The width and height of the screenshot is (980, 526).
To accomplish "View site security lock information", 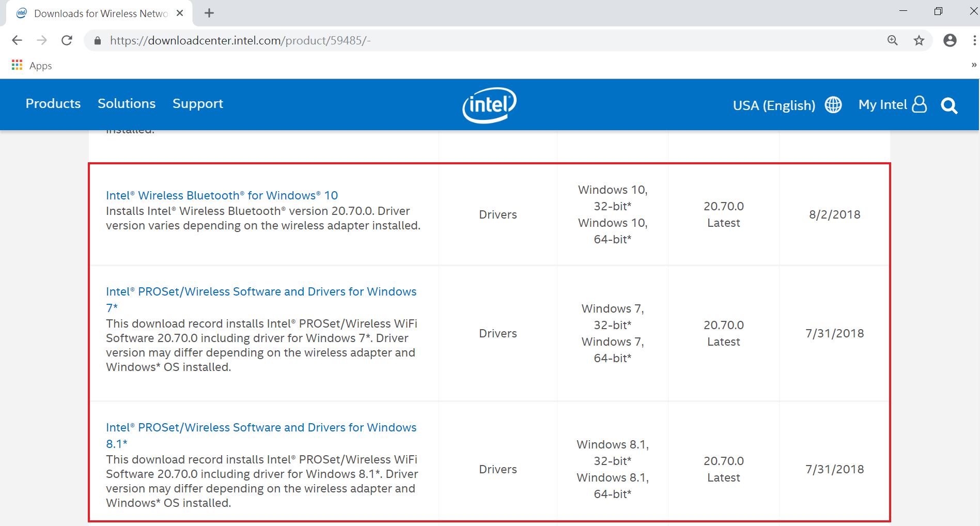I will coord(97,40).
